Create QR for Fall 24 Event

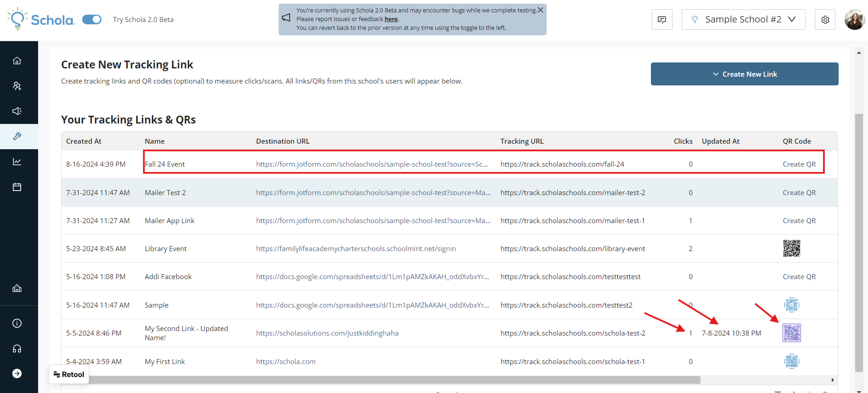click(799, 164)
